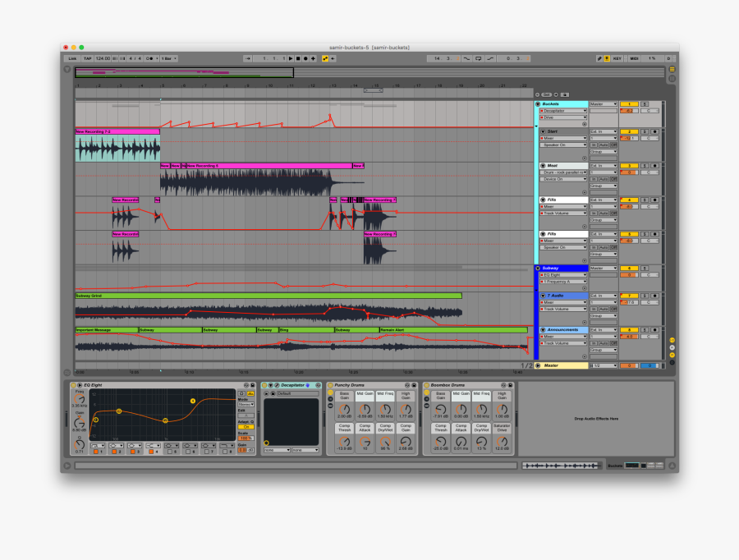739x560 pixels.
Task: Select the Important Message clip
Action: point(107,330)
